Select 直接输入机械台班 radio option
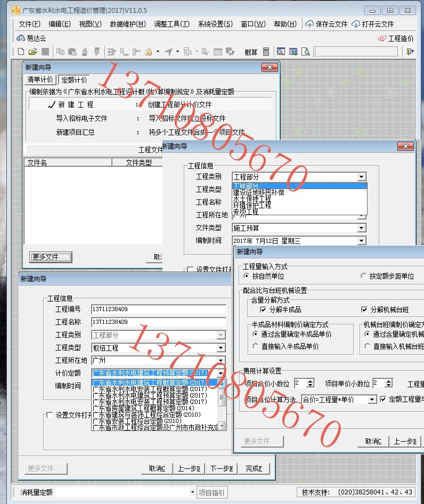 click(x=367, y=346)
